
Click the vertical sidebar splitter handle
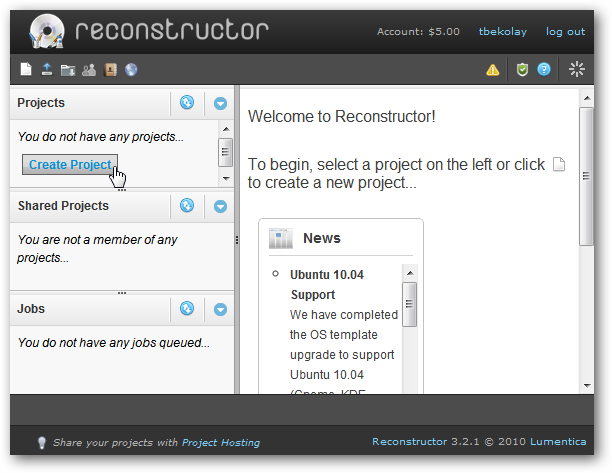(237, 240)
